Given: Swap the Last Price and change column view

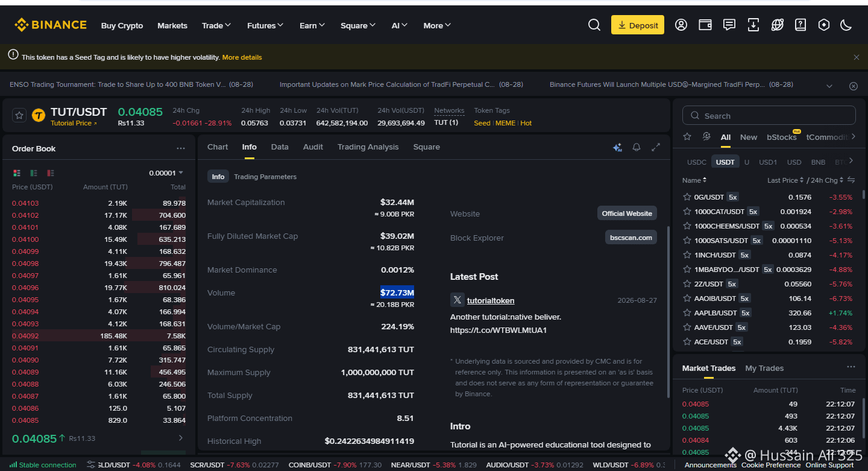Looking at the screenshot, I should click(x=851, y=180).
